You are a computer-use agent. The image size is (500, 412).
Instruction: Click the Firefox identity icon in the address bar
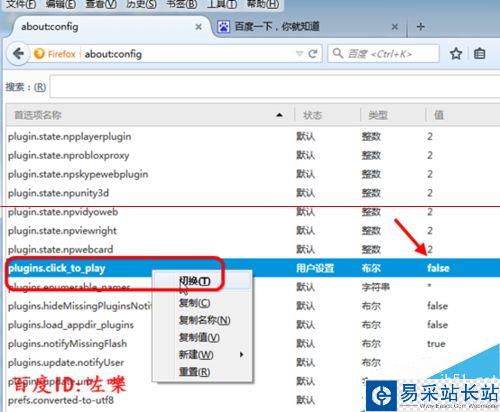coord(39,54)
